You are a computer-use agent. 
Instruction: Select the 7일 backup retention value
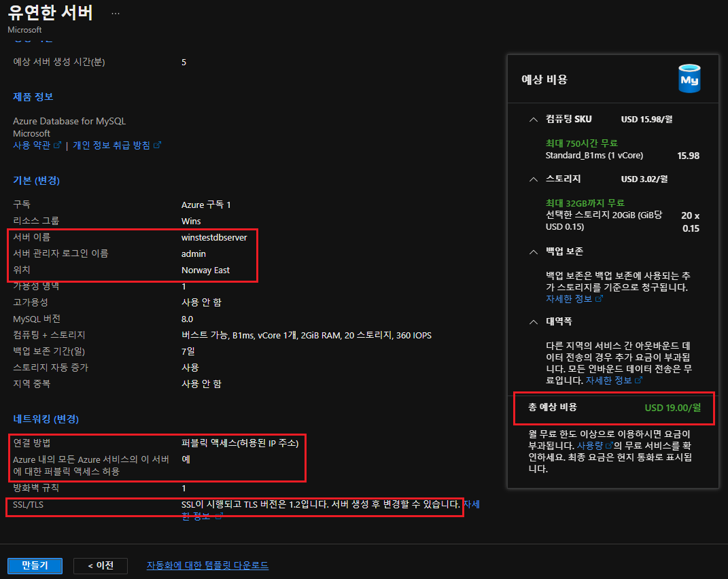coord(188,351)
